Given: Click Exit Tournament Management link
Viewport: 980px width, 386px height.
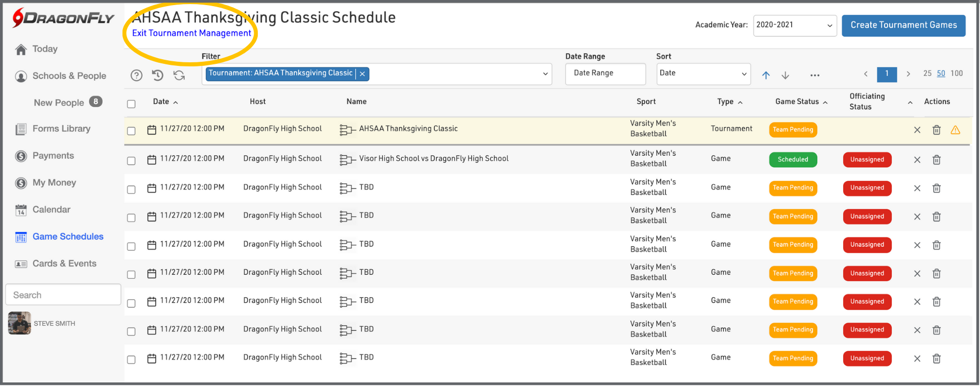Looking at the screenshot, I should [191, 33].
